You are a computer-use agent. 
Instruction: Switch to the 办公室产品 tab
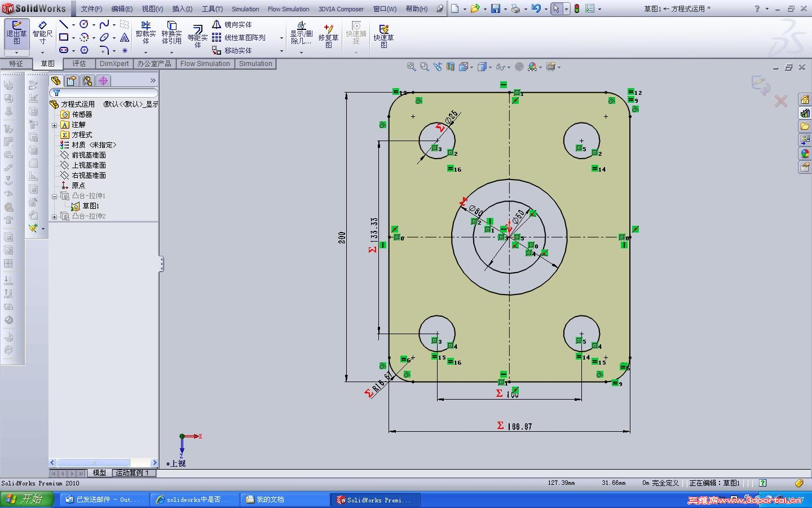click(154, 64)
